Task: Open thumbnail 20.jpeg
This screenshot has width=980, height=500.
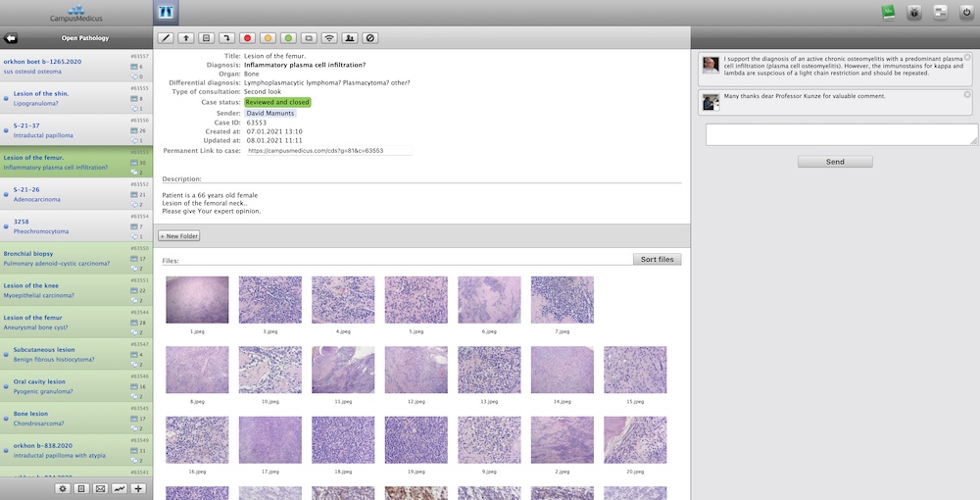Action: point(635,440)
